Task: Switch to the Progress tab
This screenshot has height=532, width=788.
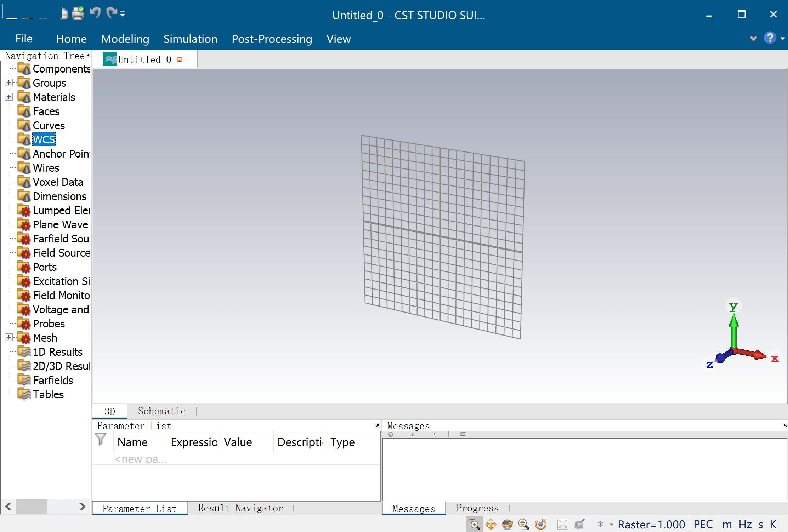Action: click(x=477, y=508)
